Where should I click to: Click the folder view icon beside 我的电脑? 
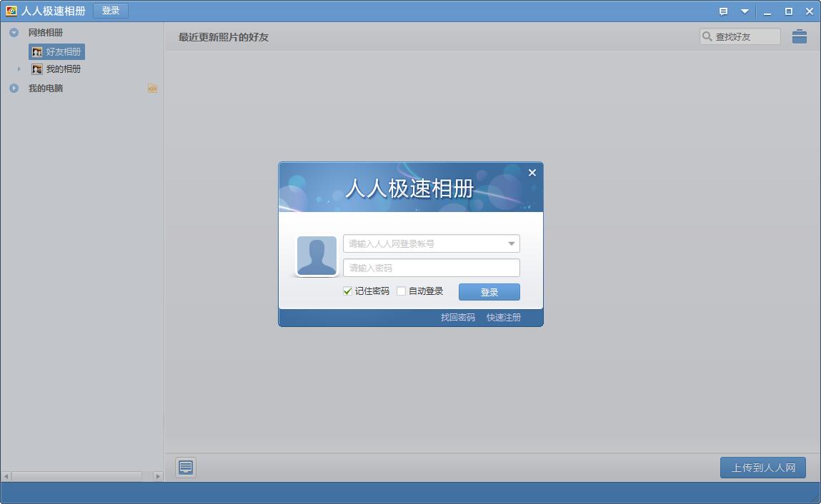click(x=152, y=89)
